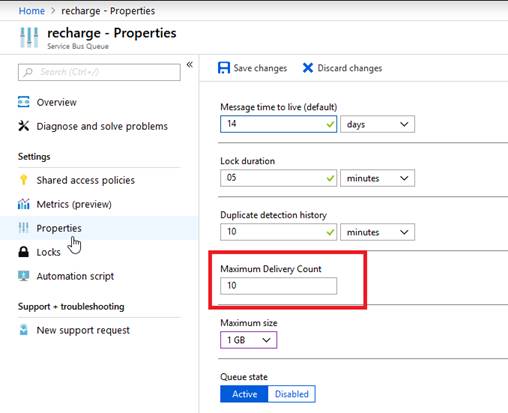The width and height of the screenshot is (508, 413).
Task: Focus the sidebar Search field
Action: (x=99, y=72)
